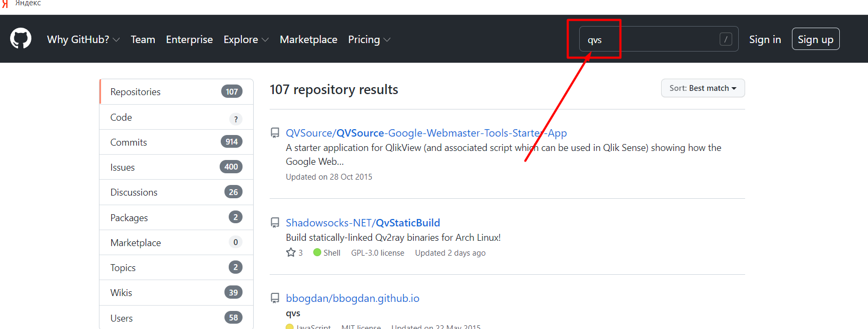Viewport: 868px width, 329px height.
Task: Select the Repositories filter
Action: [176, 92]
